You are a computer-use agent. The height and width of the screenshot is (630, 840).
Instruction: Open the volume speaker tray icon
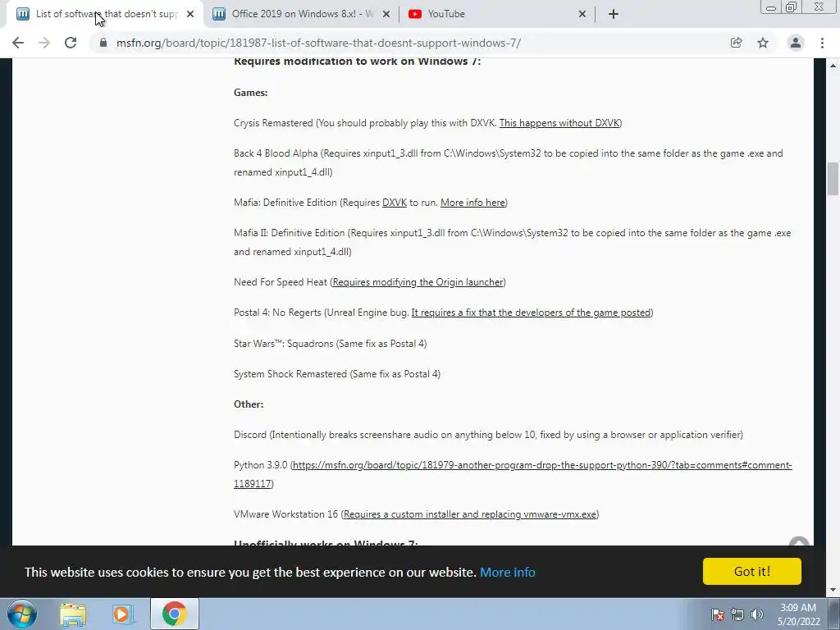(757, 614)
